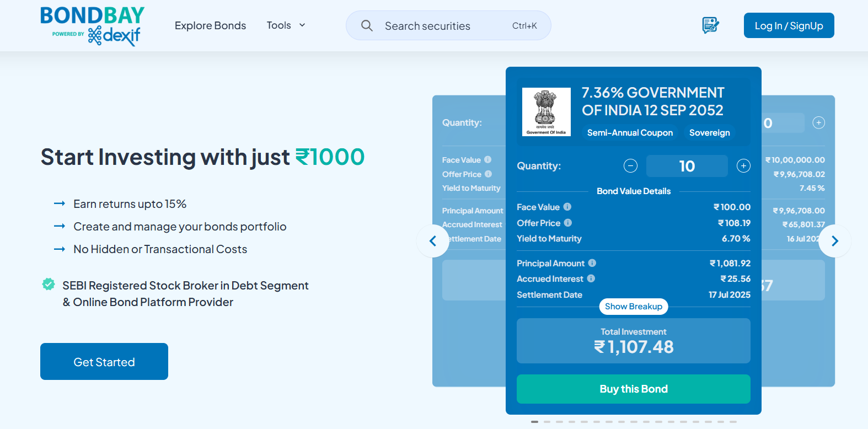Click the BondBay logo
This screenshot has height=429, width=868.
92,25
